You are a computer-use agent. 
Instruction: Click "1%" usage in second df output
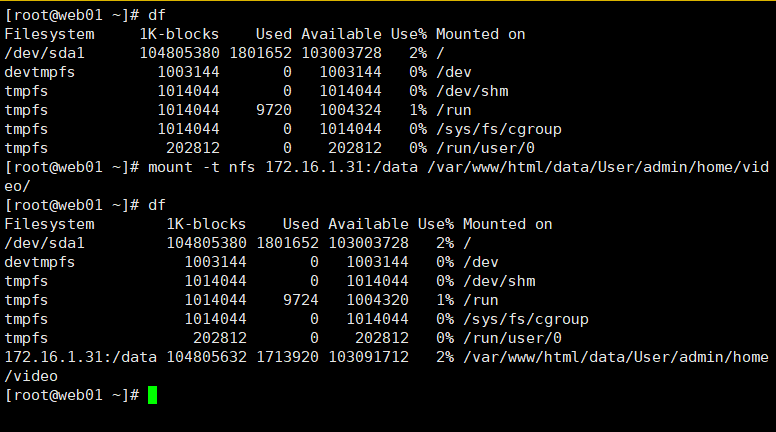click(x=445, y=300)
